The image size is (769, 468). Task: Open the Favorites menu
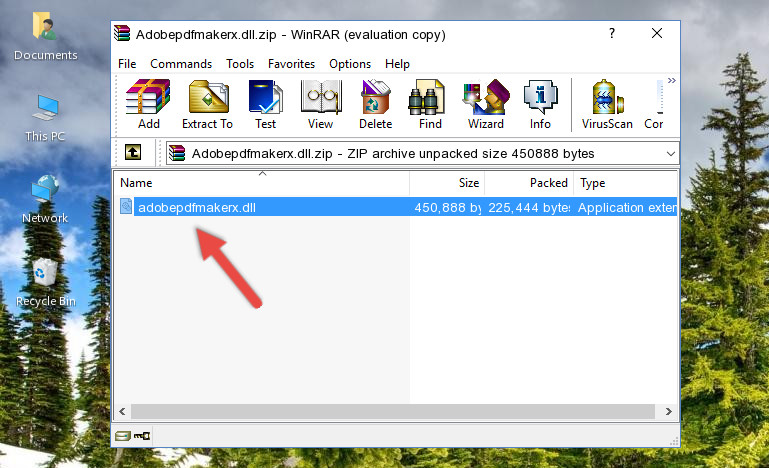[x=291, y=64]
